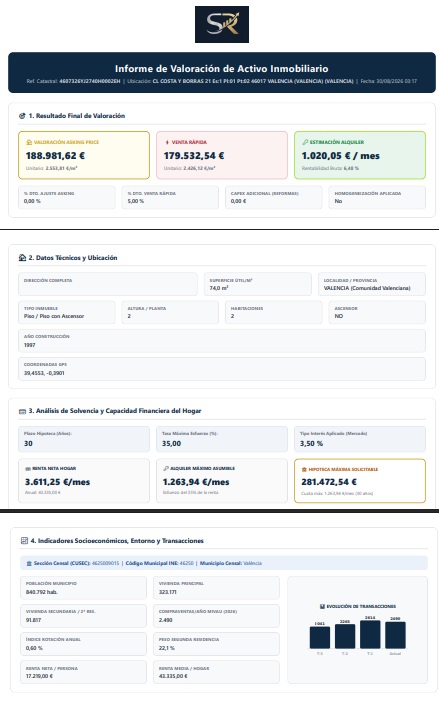Click the Vivienda Principal value 323.171

[x=168, y=592]
